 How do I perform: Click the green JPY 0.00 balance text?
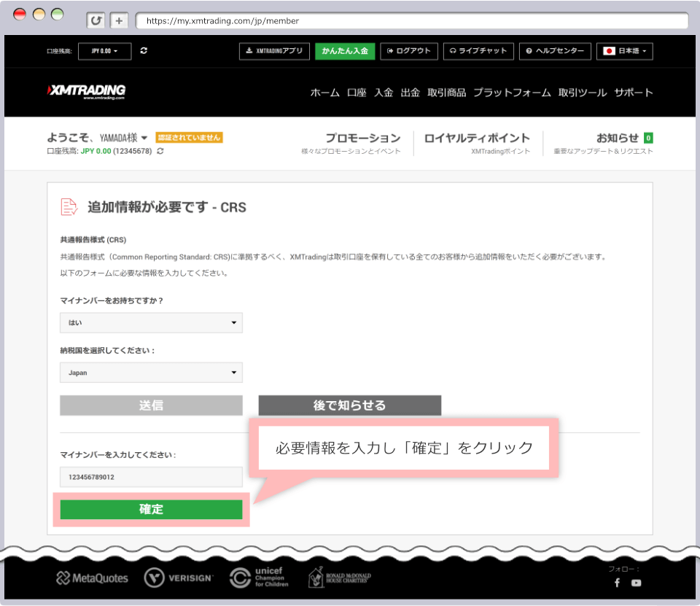pyautogui.click(x=96, y=151)
